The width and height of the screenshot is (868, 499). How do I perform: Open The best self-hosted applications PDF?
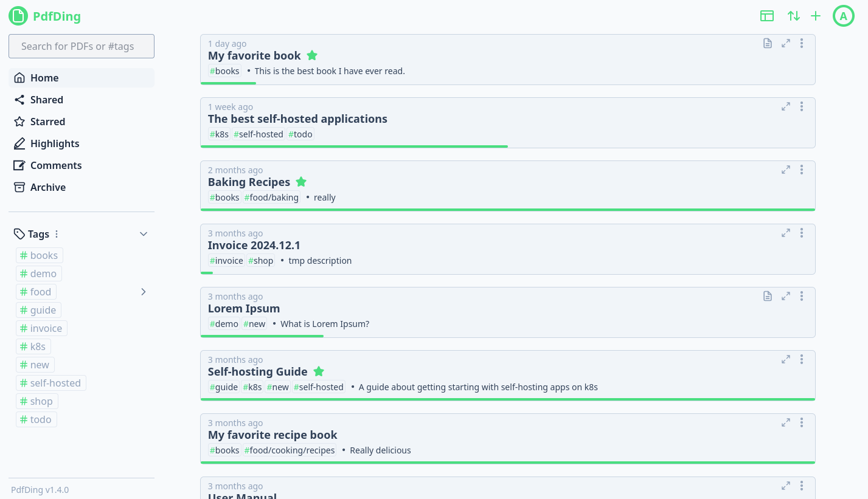[297, 119]
